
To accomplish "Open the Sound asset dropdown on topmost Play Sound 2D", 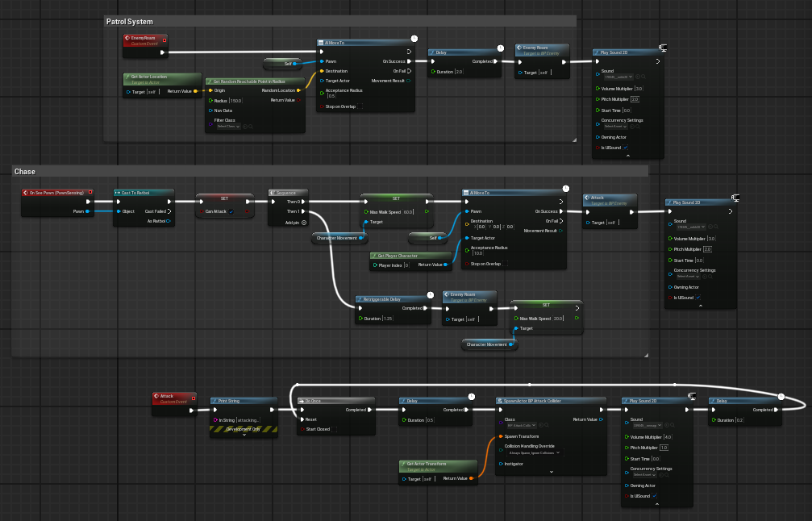I will coord(618,77).
